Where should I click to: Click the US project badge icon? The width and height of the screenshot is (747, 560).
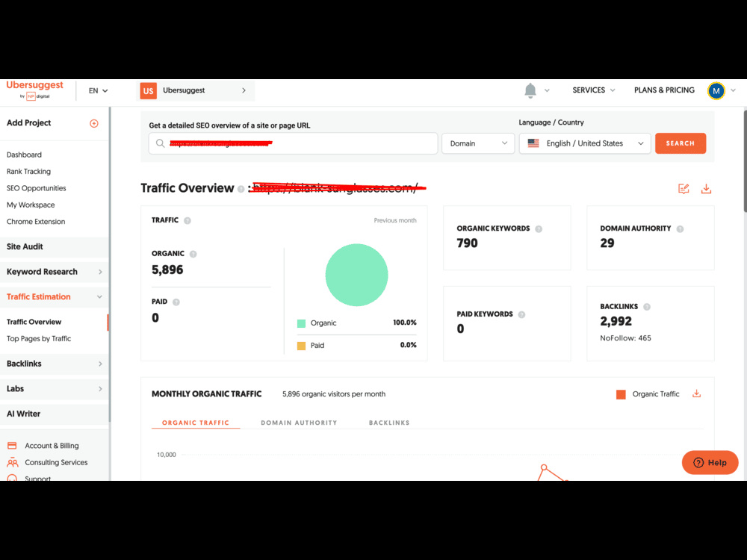click(148, 91)
